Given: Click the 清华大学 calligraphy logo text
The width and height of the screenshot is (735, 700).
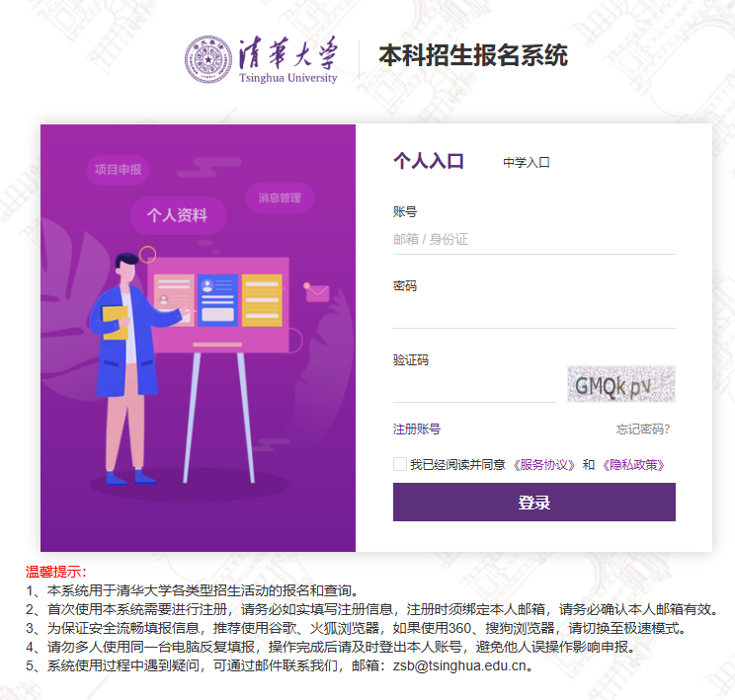Looking at the screenshot, I should pyautogui.click(x=287, y=53).
